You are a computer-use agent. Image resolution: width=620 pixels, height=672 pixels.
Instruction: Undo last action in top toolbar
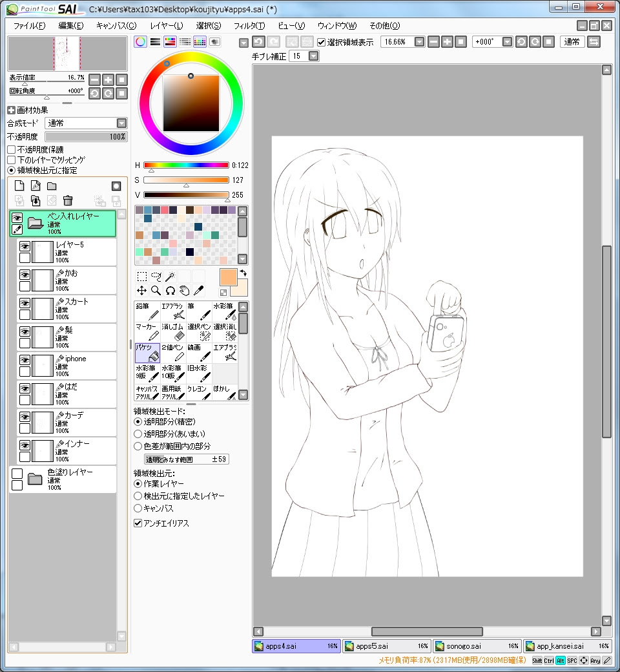(x=258, y=41)
